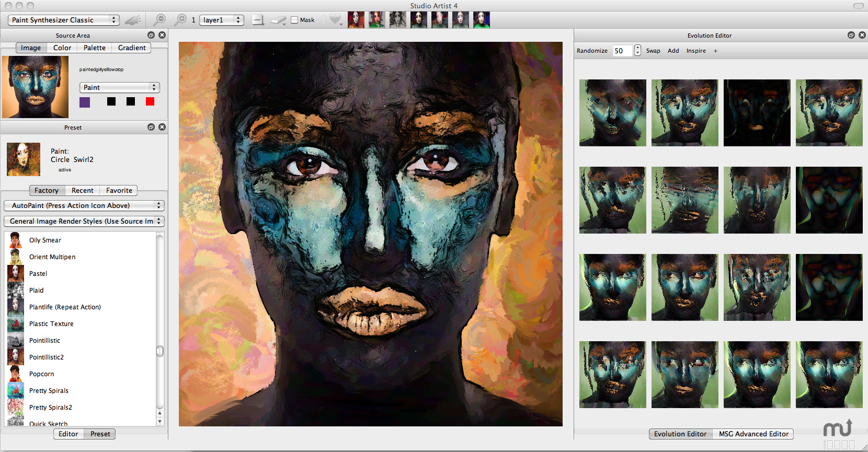
Task: Click the eraser tool icon
Action: [278, 20]
